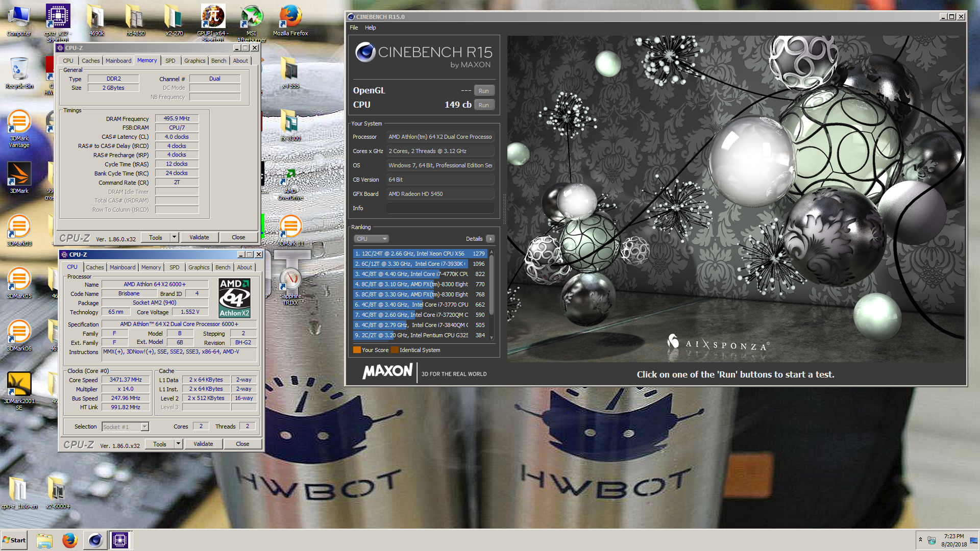Open the Start menu
This screenshot has width=980, height=551.
14,540
